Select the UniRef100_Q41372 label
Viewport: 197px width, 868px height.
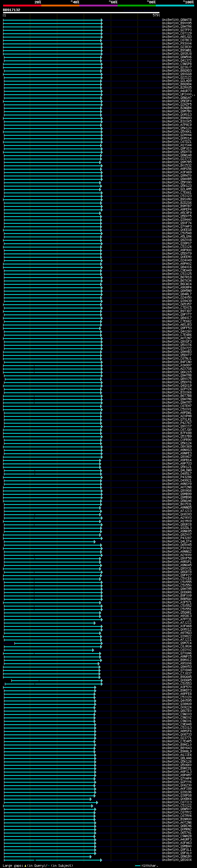click(x=177, y=61)
